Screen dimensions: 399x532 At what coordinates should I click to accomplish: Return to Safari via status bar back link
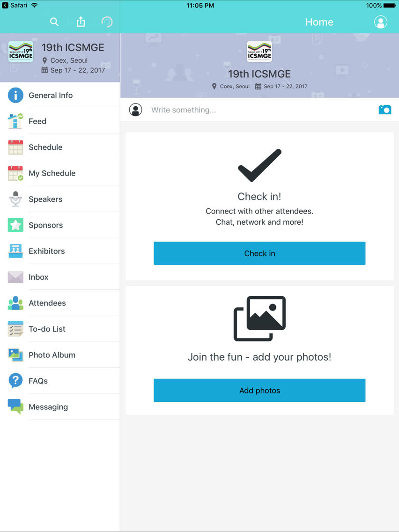tap(15, 5)
